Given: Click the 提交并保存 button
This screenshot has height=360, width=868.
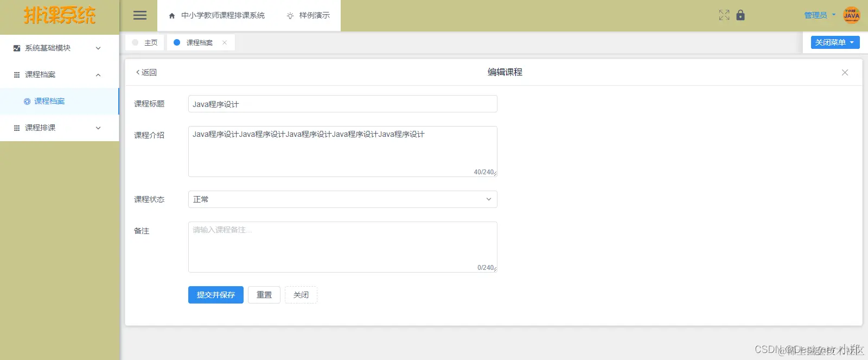Looking at the screenshot, I should (x=216, y=295).
